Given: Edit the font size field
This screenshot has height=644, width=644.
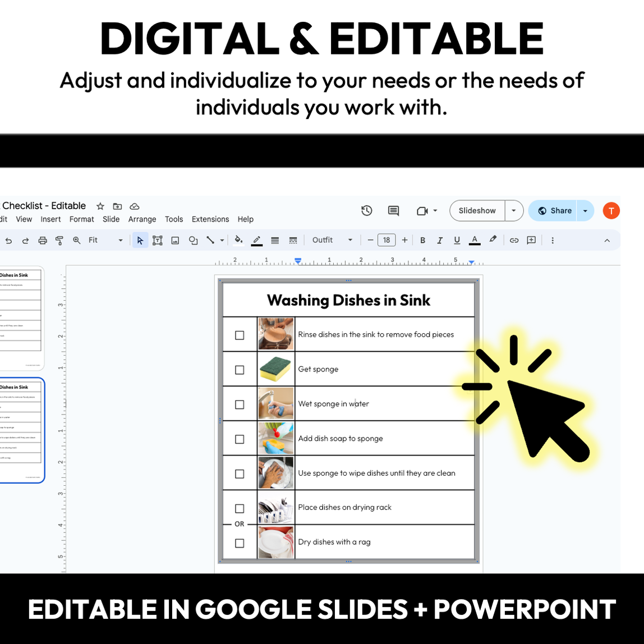Looking at the screenshot, I should point(387,240).
